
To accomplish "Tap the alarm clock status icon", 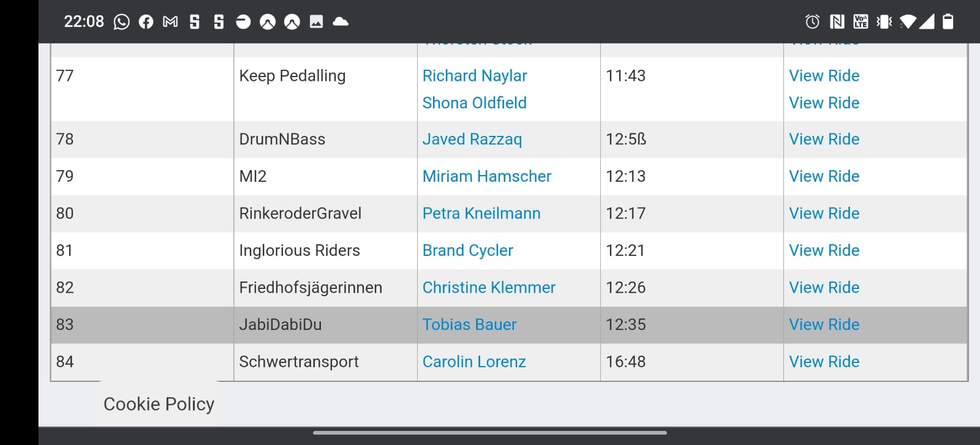I will (812, 22).
